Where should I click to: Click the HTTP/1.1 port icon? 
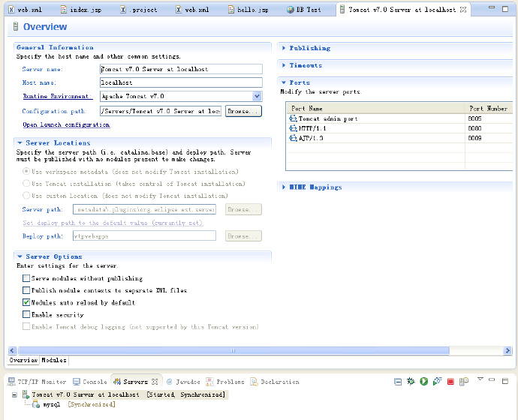(293, 128)
